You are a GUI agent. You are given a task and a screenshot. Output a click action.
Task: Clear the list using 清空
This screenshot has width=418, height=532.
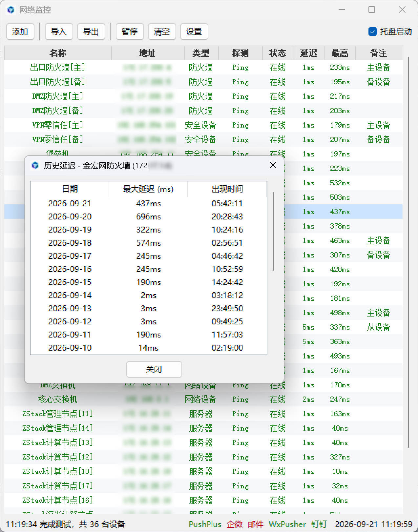pos(162,31)
